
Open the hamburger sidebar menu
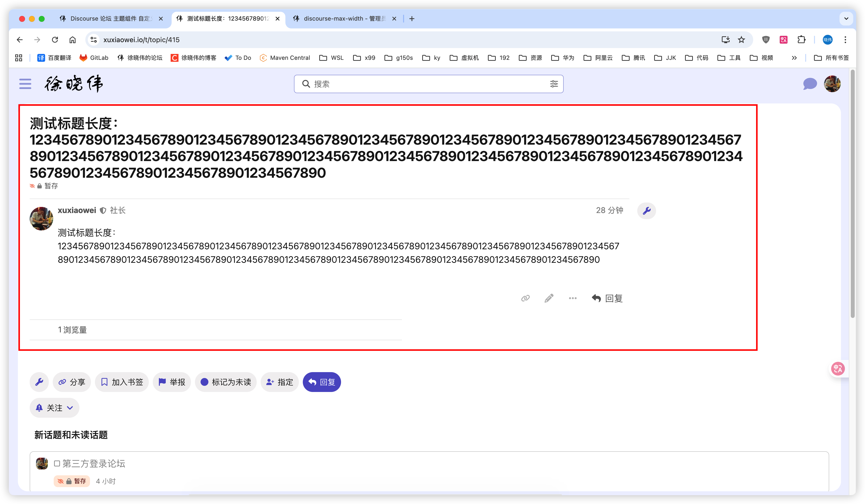[25, 84]
